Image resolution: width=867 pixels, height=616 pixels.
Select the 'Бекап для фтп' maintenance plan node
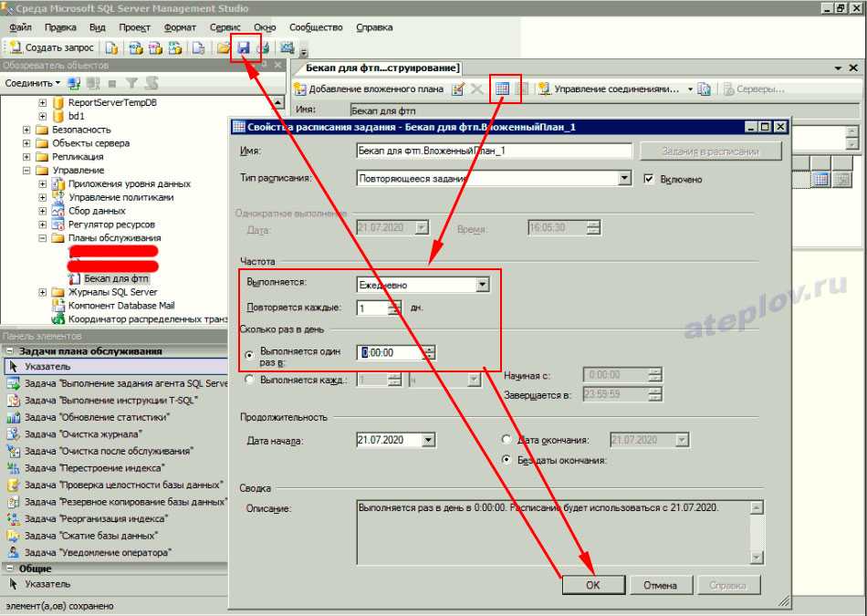coord(116,278)
